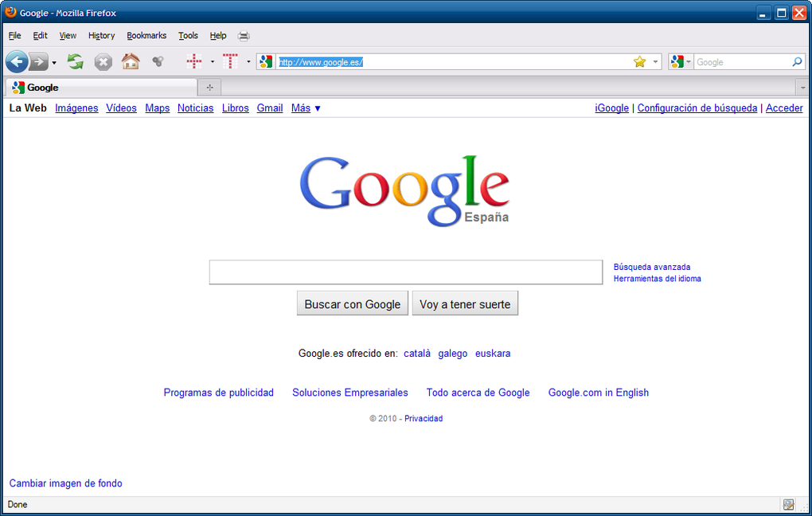The width and height of the screenshot is (812, 516).
Task: Open the Privacidad link
Action: [x=423, y=418]
